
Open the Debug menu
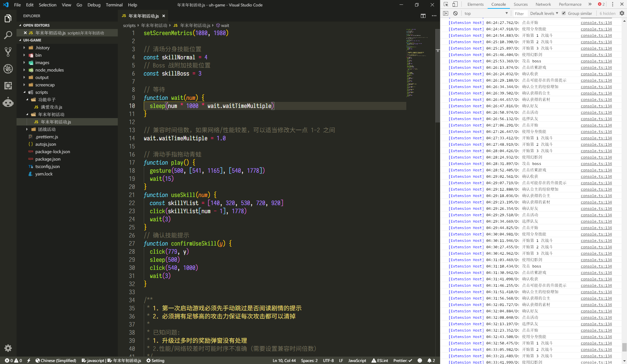[94, 5]
